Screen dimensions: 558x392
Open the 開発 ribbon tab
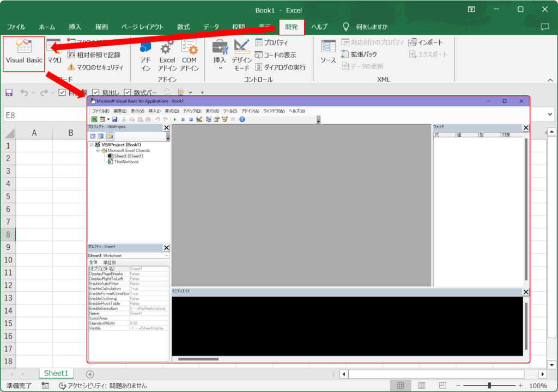pos(292,27)
